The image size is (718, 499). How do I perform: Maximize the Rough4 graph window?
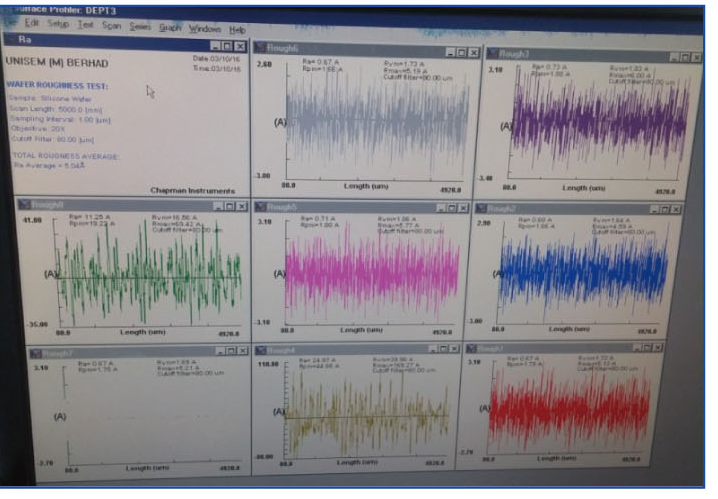click(443, 349)
